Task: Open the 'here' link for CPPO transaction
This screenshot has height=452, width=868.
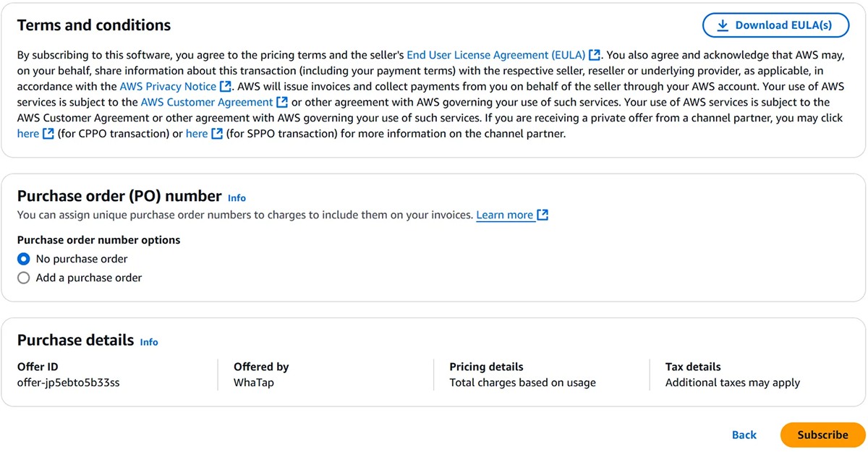Action: point(28,134)
